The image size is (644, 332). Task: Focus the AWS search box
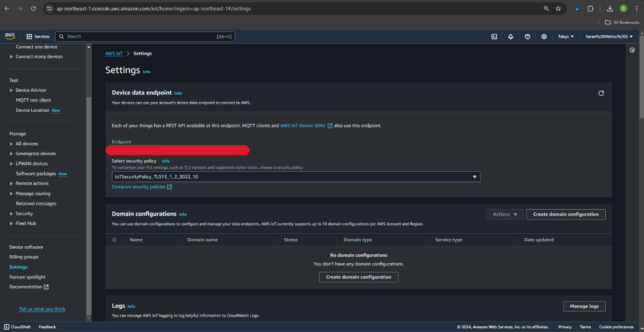click(x=145, y=37)
